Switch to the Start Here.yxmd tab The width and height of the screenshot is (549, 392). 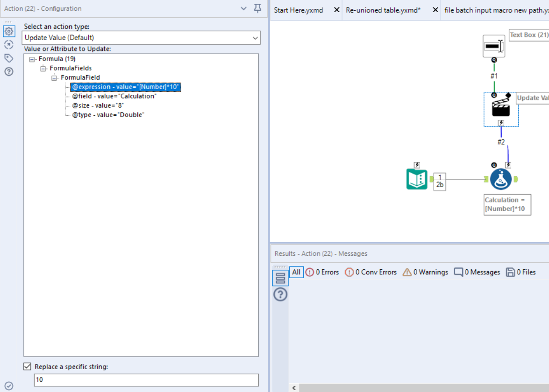(299, 10)
